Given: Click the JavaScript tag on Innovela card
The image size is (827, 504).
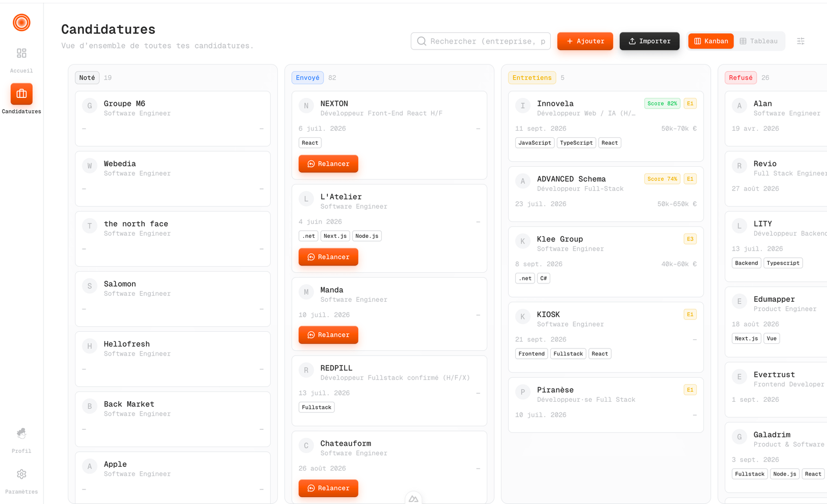Looking at the screenshot, I should pyautogui.click(x=535, y=143).
